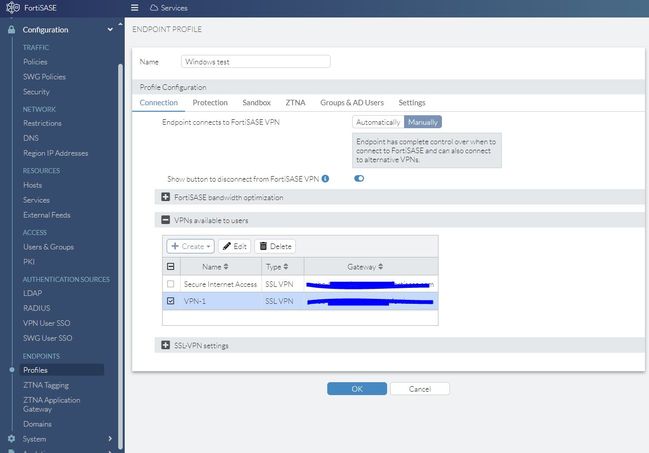This screenshot has height=453, width=649.
Task: Check the Secure Internet Access row checkbox
Action: (171, 284)
